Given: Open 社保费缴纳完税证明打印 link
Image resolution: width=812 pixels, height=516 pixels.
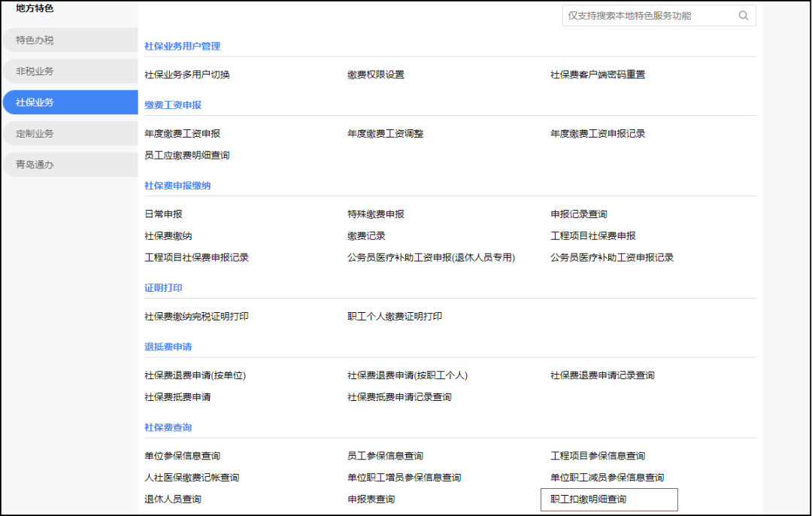Looking at the screenshot, I should pyautogui.click(x=196, y=317).
